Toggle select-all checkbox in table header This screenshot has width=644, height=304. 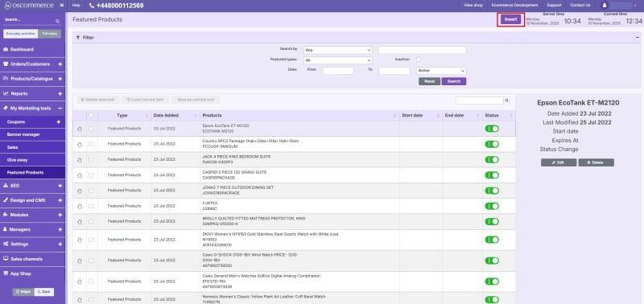[91, 115]
